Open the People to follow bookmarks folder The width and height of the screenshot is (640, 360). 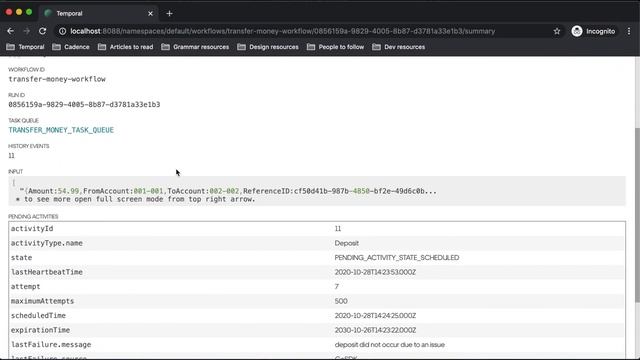[x=336, y=47]
